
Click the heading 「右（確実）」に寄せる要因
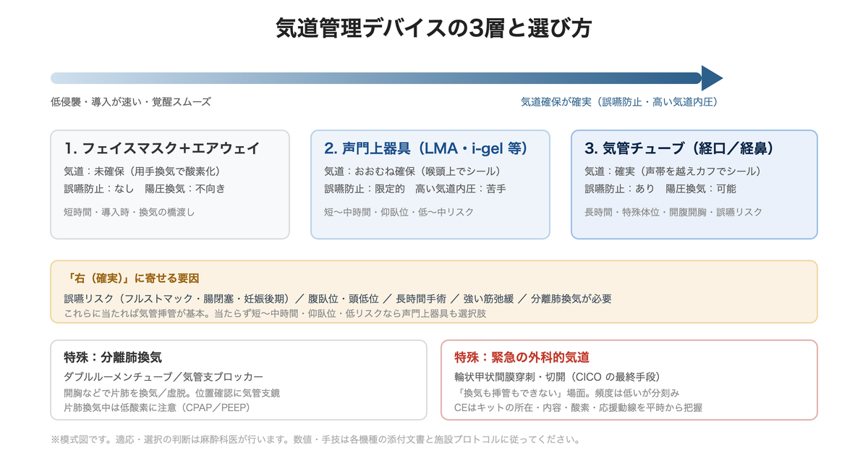pyautogui.click(x=131, y=278)
